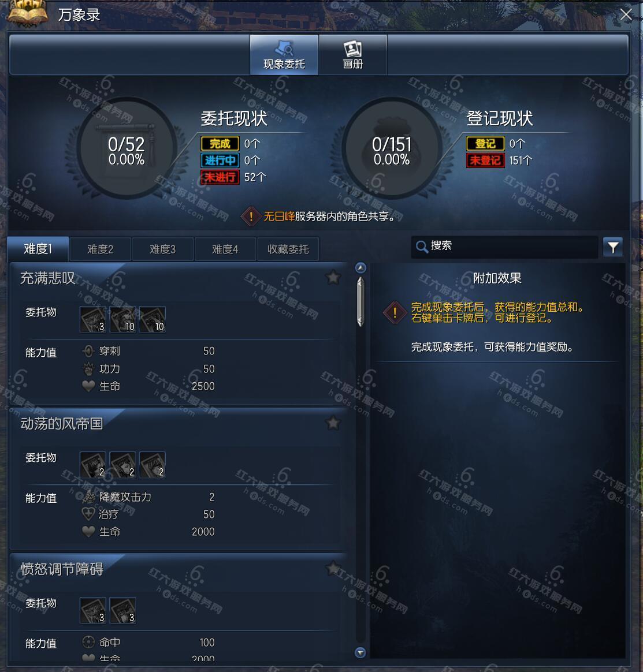Show the 收藏委托 favorites tab

click(288, 249)
